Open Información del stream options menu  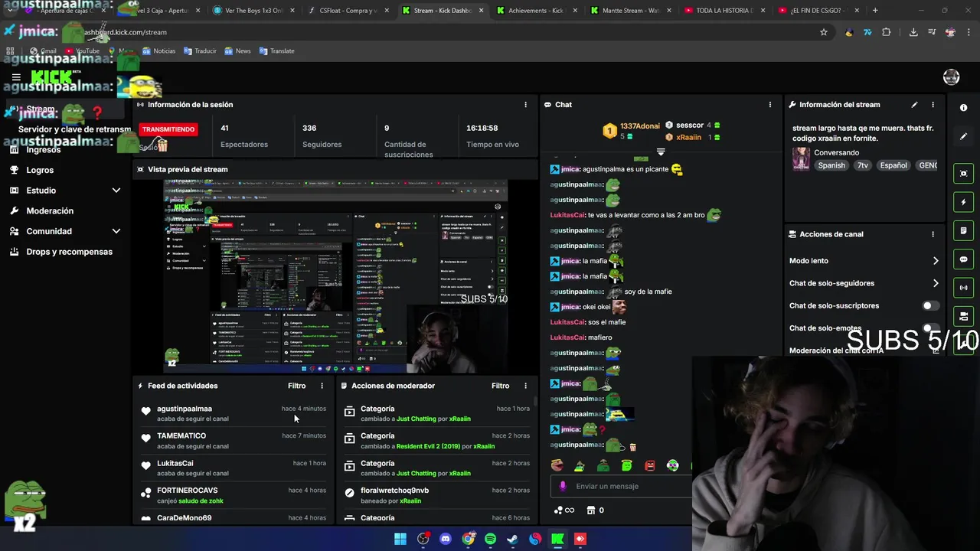tap(933, 105)
